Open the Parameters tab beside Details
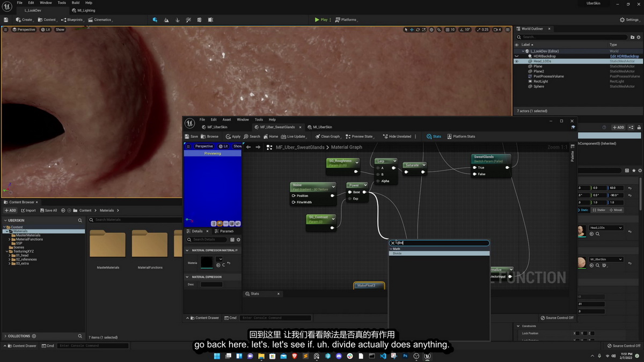Screen dimensions: 644x362 [225, 231]
